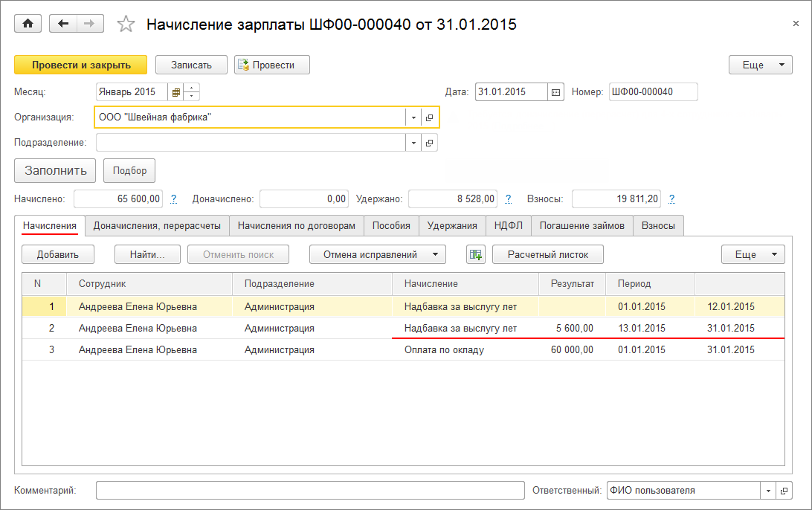Click green table-add icon in the toolbar
Screen dimensions: 812x510
(475, 254)
